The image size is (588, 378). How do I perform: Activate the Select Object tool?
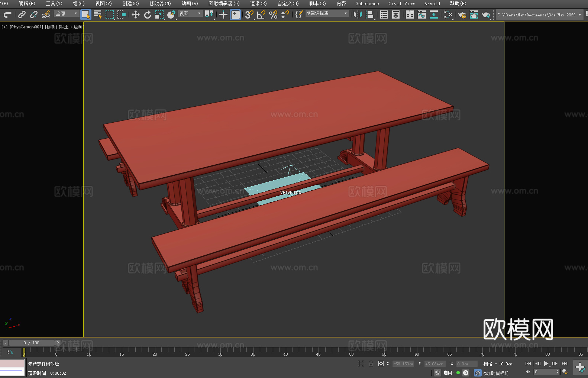86,14
